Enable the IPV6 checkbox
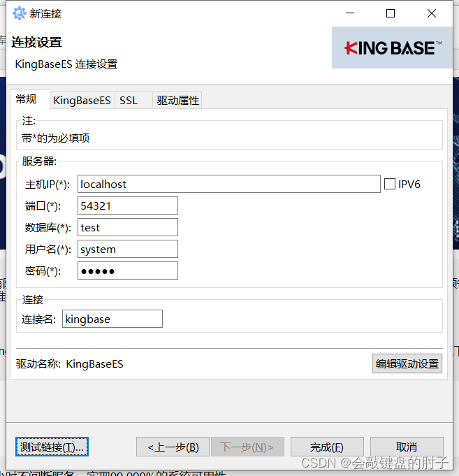Image resolution: width=459 pixels, height=476 pixels. coord(390,184)
